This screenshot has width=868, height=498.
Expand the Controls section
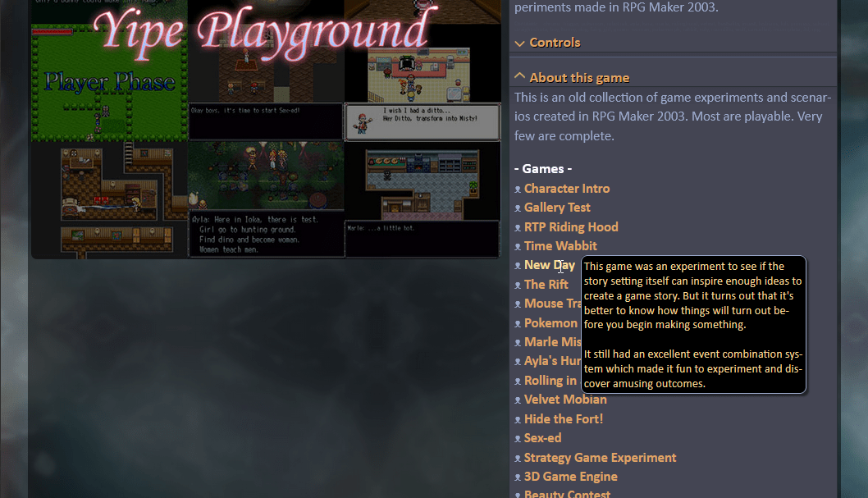pos(555,43)
